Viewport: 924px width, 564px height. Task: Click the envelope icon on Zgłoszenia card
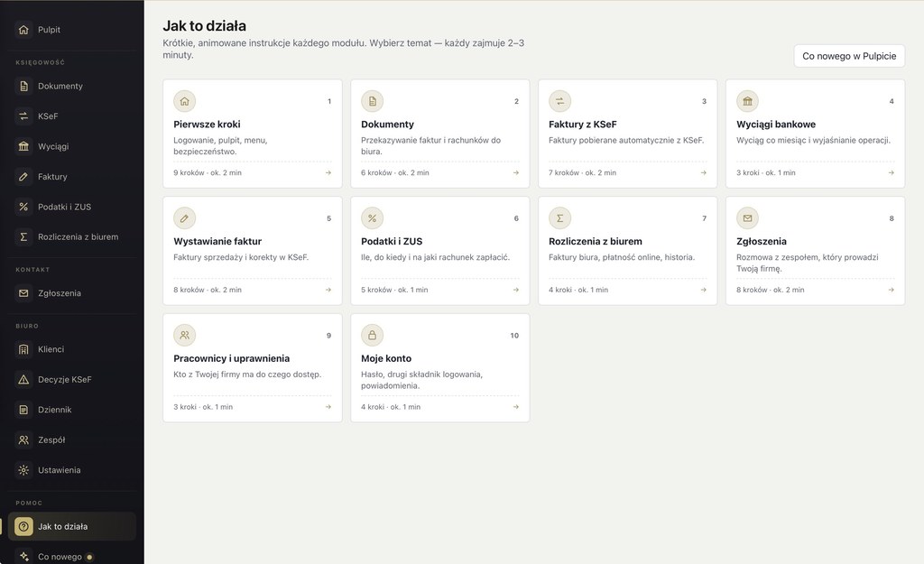747,218
